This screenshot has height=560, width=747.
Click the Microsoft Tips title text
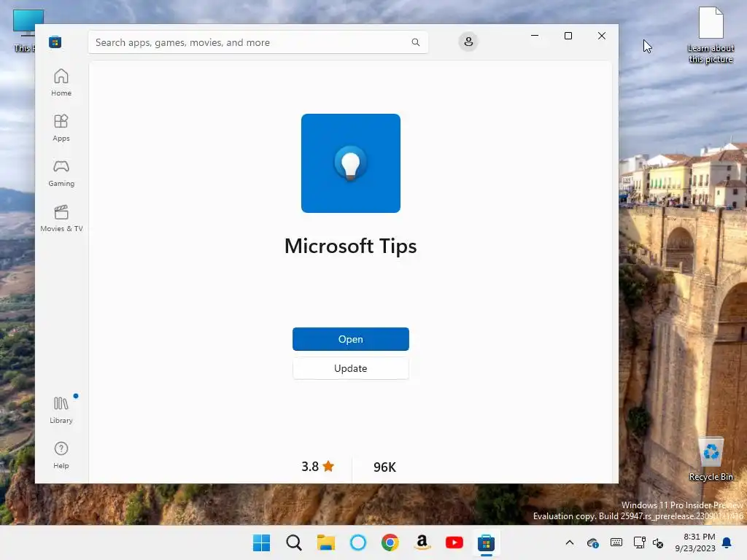click(351, 246)
